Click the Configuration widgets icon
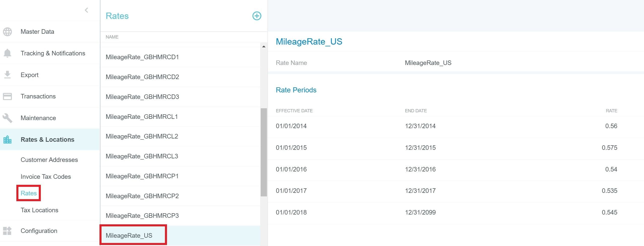This screenshot has width=644, height=246. [x=7, y=231]
